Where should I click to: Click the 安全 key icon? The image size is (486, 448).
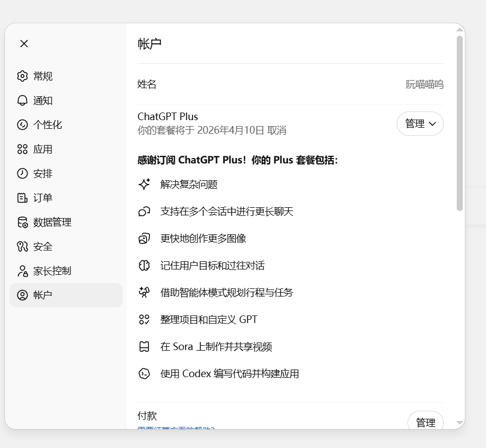(22, 247)
